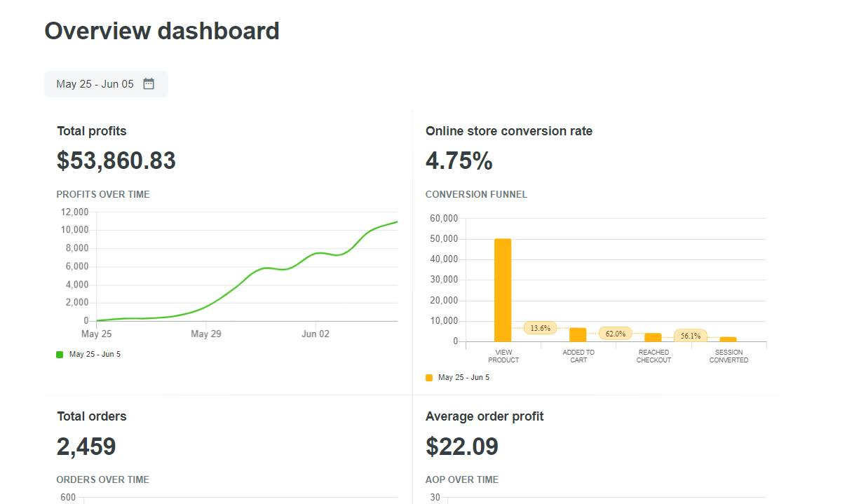Click the 4.75% conversion rate value
This screenshot has height=504, width=847.
click(x=459, y=161)
